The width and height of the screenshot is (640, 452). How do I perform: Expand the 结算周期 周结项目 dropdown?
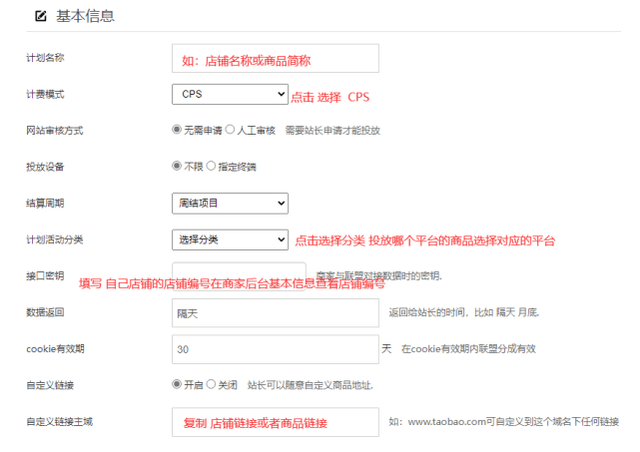tap(230, 203)
